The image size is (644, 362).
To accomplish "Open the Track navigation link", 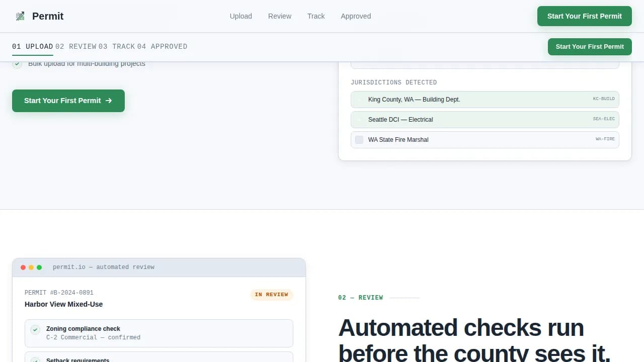I will point(316,16).
